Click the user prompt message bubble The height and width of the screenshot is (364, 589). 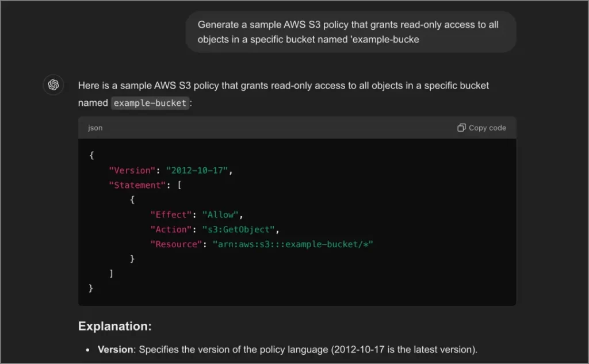[x=351, y=32]
